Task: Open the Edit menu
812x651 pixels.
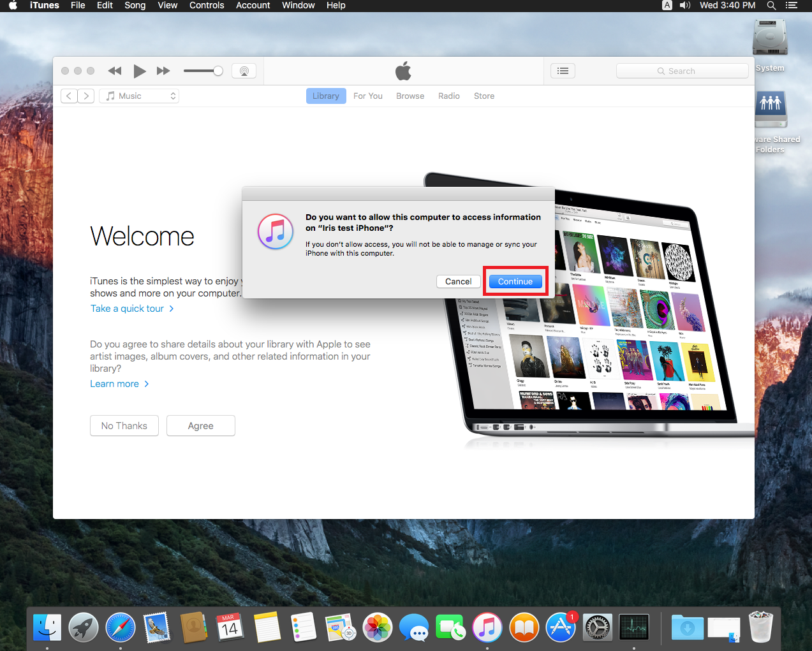Action: click(x=105, y=6)
